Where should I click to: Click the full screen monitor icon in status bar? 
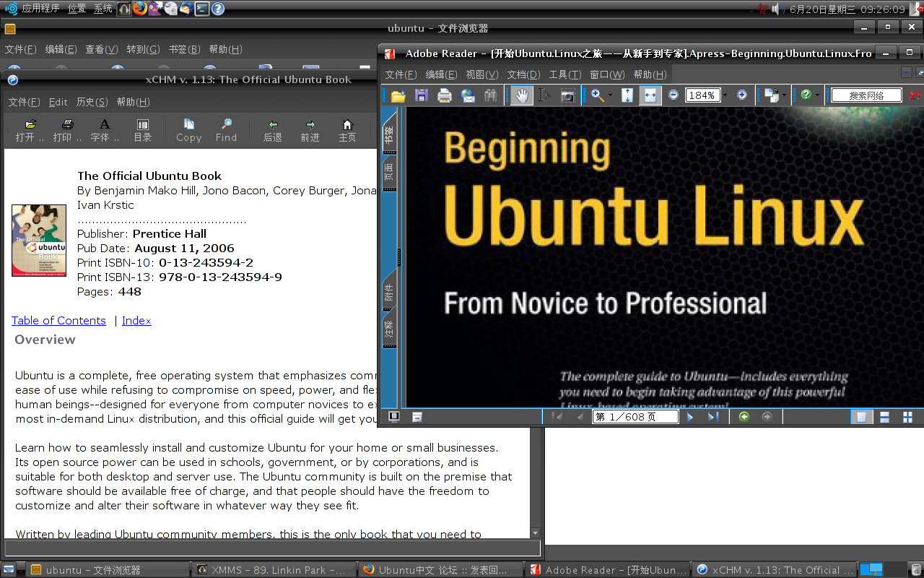pos(394,416)
